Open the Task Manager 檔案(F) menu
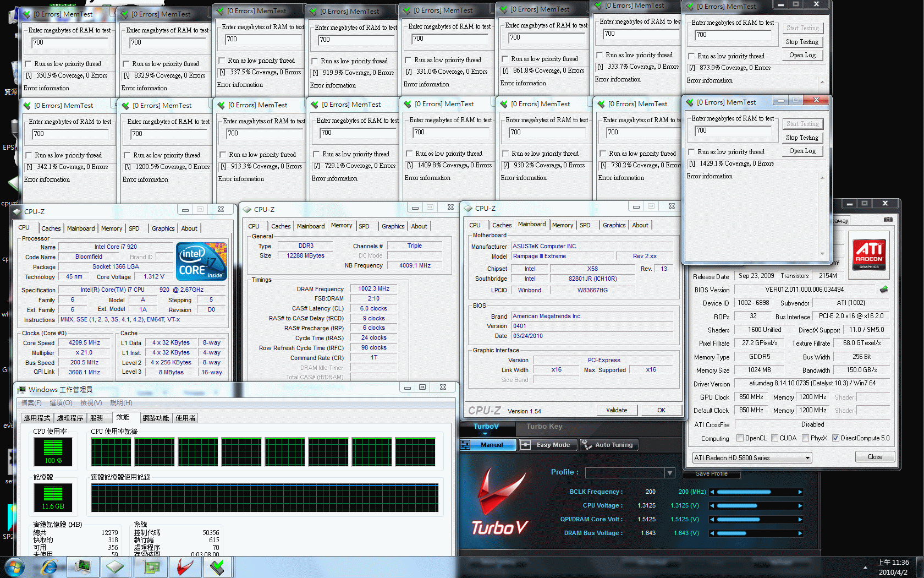The height and width of the screenshot is (578, 924). tap(31, 403)
